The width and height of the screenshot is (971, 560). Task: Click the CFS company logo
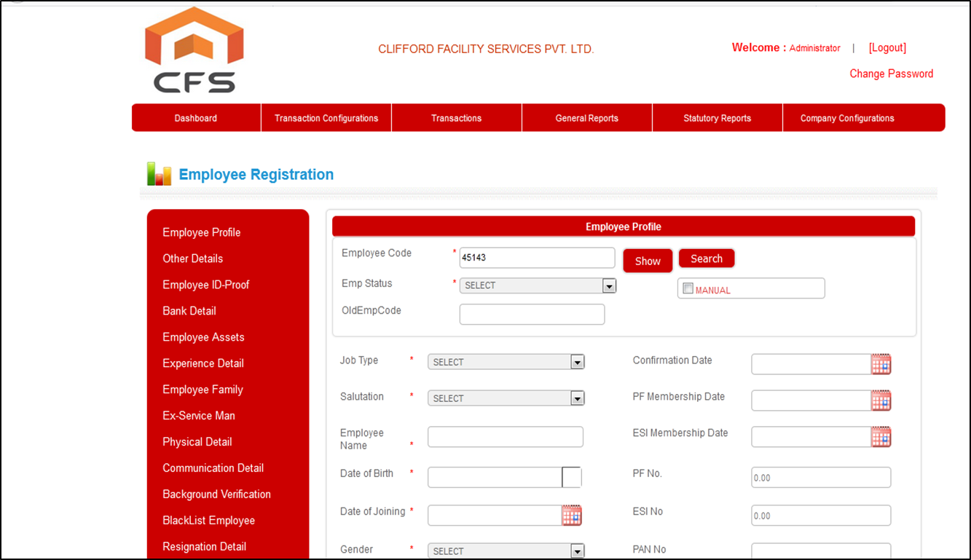point(194,50)
